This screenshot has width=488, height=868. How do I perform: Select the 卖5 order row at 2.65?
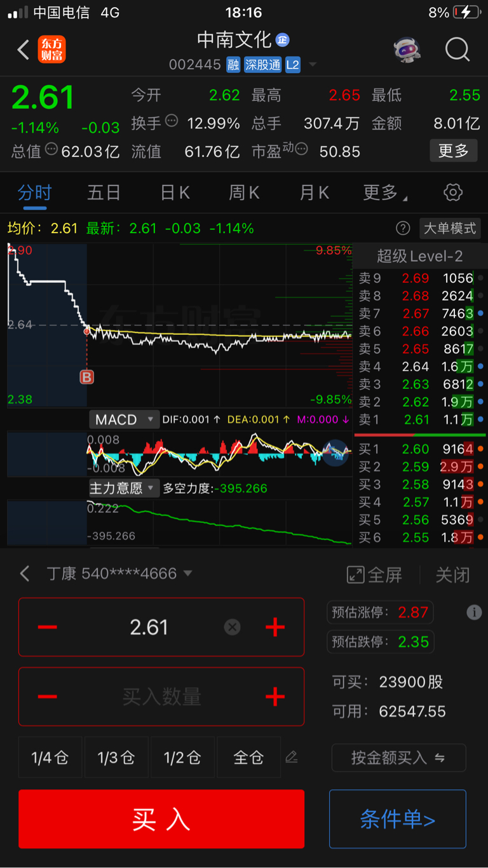click(420, 349)
